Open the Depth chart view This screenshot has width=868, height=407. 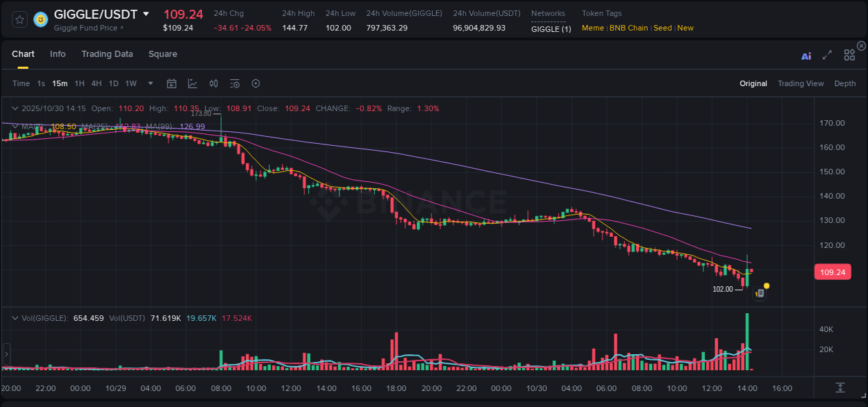click(844, 83)
